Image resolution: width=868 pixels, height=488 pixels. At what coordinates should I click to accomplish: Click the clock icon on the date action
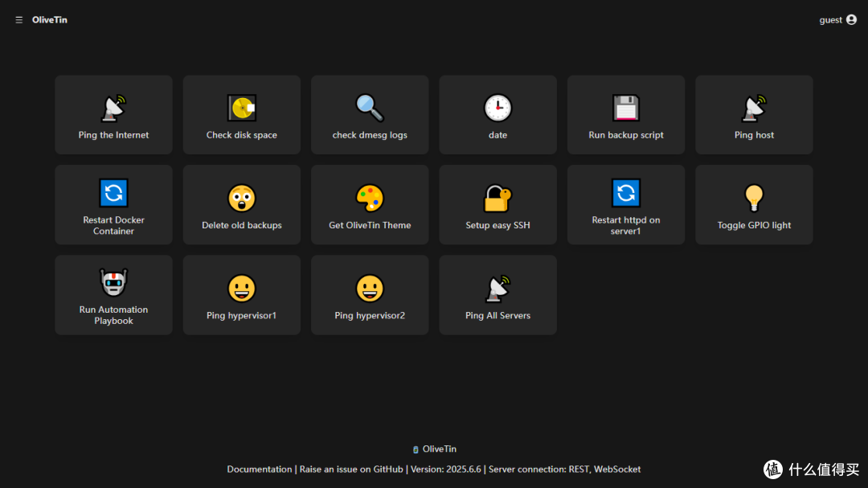point(497,108)
